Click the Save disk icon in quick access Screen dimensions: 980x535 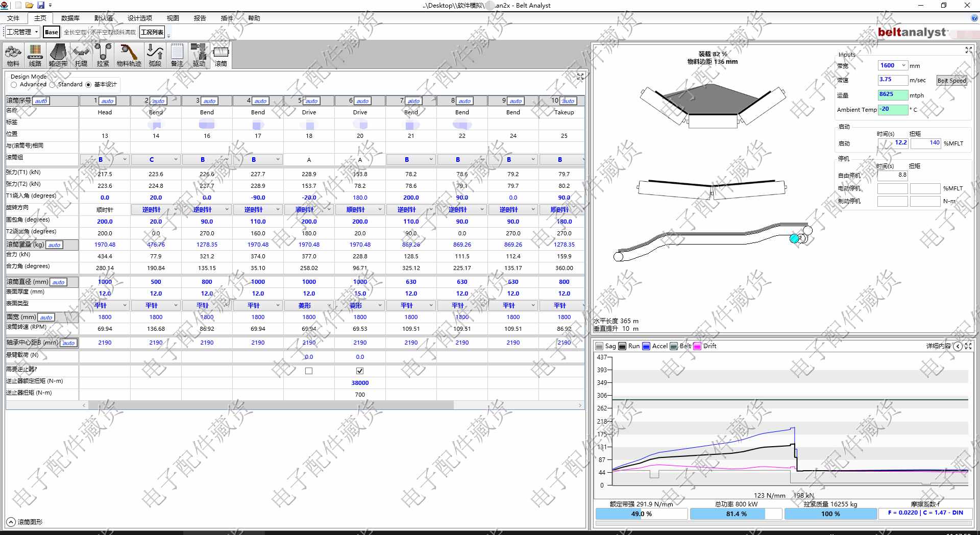tap(41, 5)
